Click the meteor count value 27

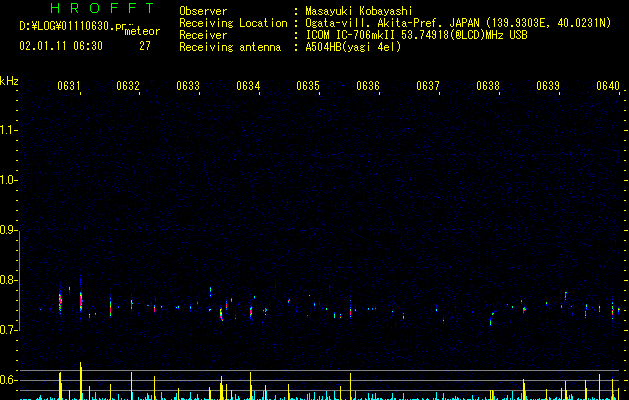(x=145, y=46)
